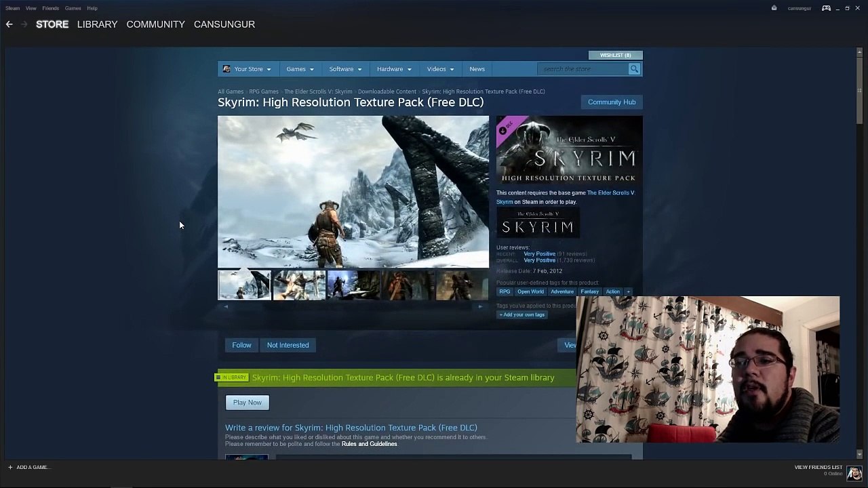
Task: Click the plus button after the Action tag
Action: point(628,292)
